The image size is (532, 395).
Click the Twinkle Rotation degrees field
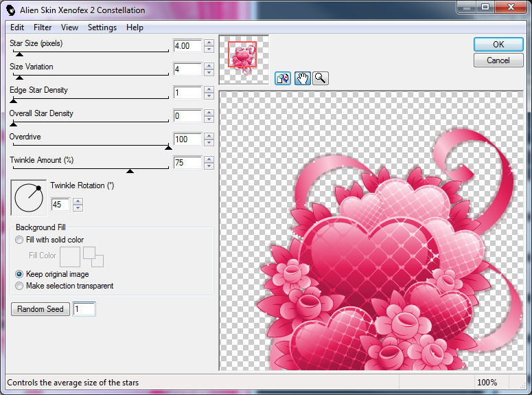point(60,205)
